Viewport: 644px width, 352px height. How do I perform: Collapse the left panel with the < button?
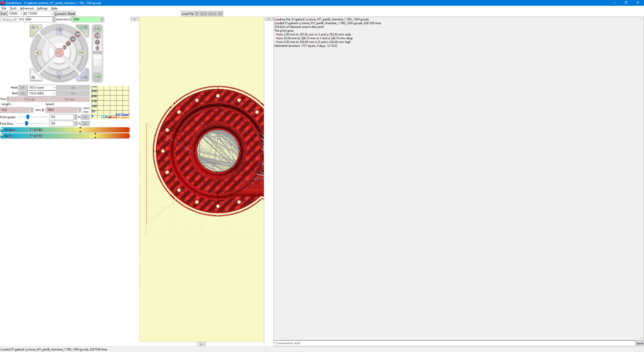click(135, 19)
